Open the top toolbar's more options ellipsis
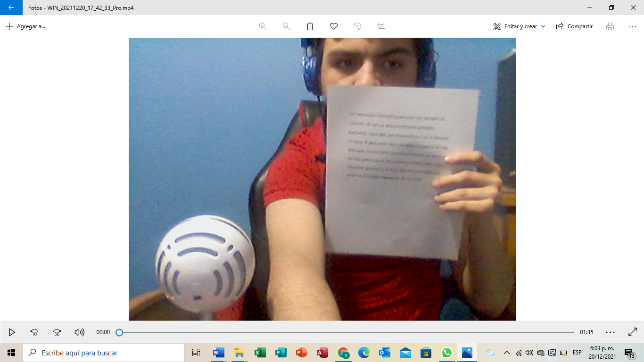The width and height of the screenshot is (644, 362). [x=633, y=26]
